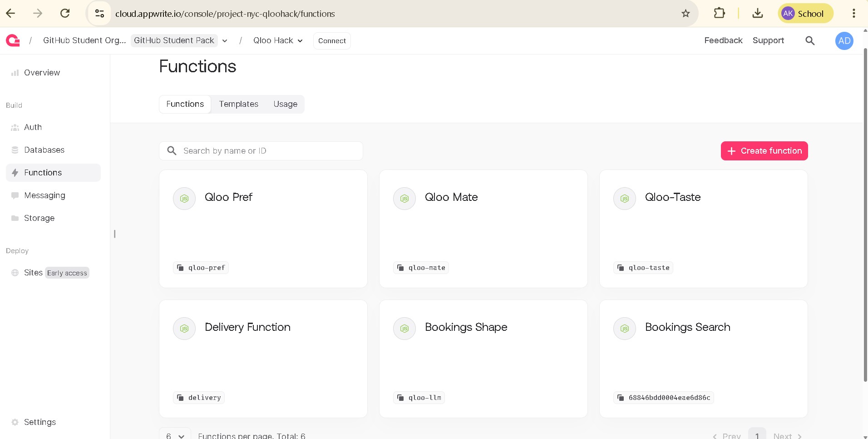This screenshot has height=439, width=868.
Task: Open Messaging in the sidebar
Action: click(x=53, y=195)
